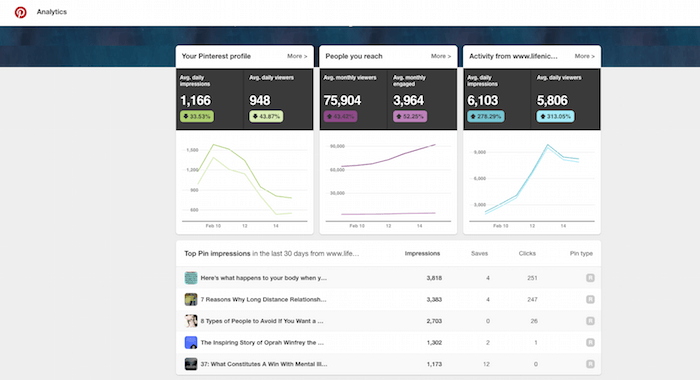Click the 5,806 daily viewers value
The image size is (700, 380).
(552, 100)
